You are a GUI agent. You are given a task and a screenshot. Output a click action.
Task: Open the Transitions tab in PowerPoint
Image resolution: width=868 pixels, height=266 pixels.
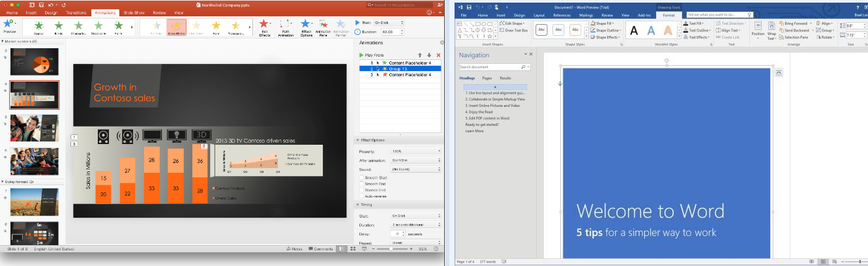click(x=76, y=12)
